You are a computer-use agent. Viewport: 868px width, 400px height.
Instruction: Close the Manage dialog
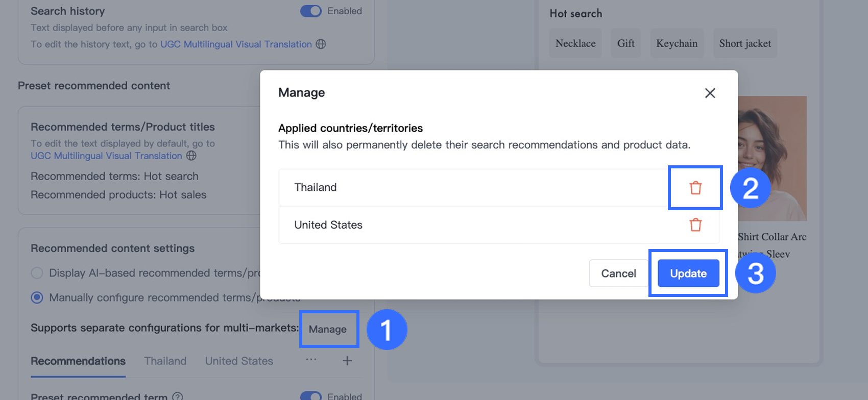(x=710, y=93)
